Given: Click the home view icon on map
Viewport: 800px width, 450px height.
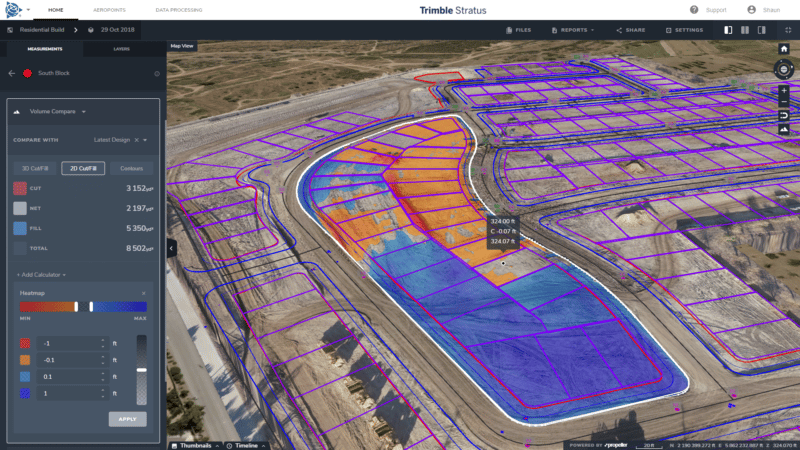Looking at the screenshot, I should (783, 49).
